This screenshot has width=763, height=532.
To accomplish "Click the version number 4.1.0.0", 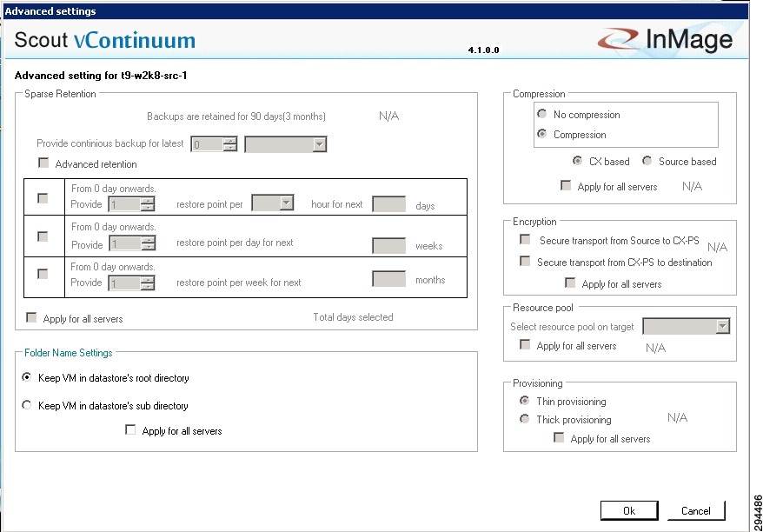I will [484, 50].
